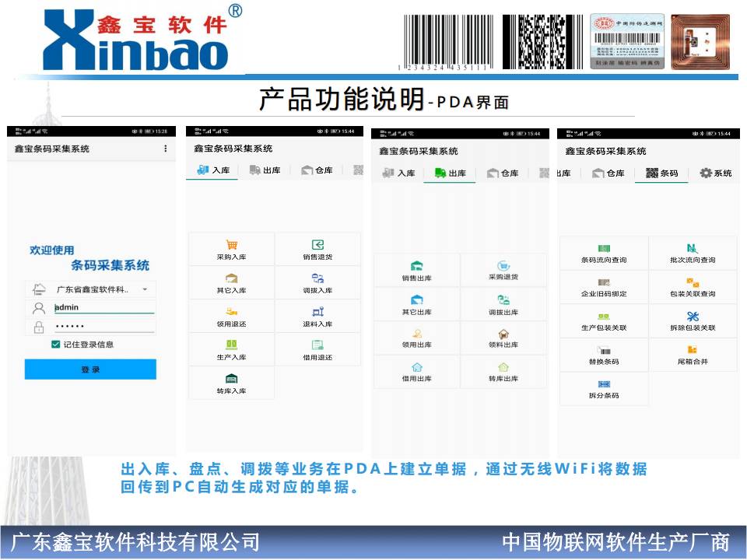Screen dimensions: 747x560
Task: Open the 条码流向查询 barcode flow query
Action: coord(604,254)
